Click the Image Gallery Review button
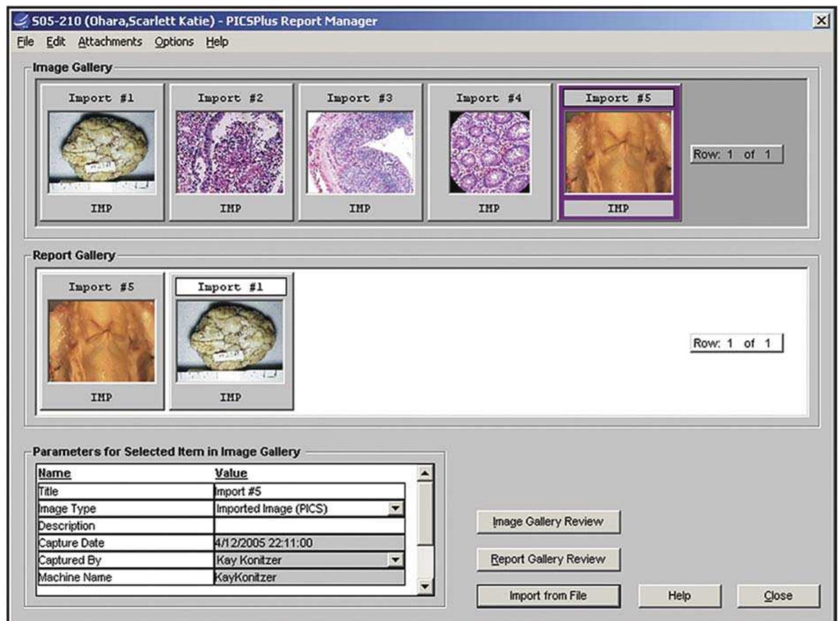 [548, 522]
